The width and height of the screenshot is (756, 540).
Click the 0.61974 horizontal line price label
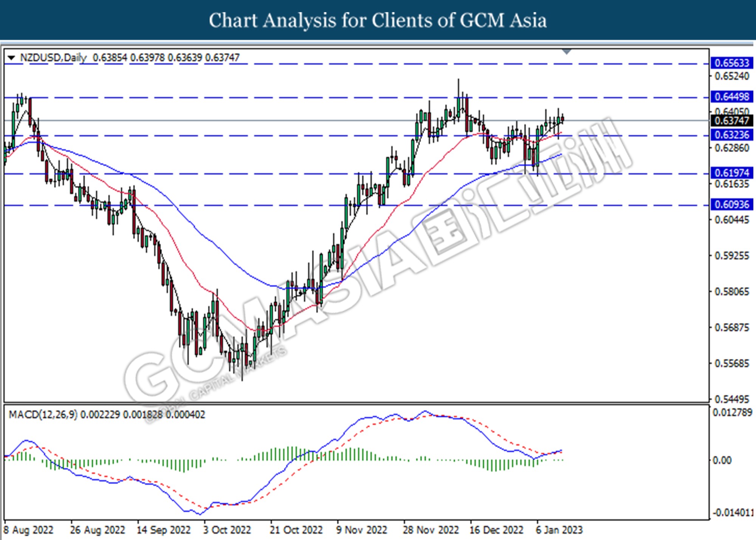pos(732,173)
